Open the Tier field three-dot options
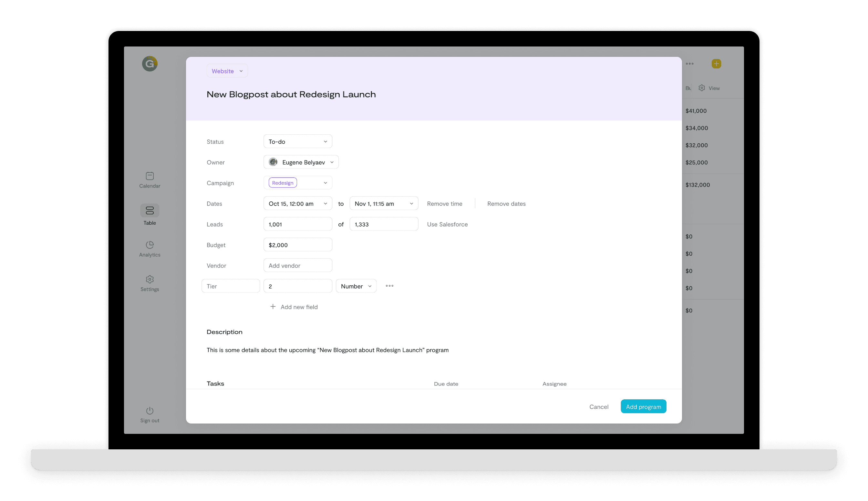This screenshot has width=868, height=501. (389, 286)
